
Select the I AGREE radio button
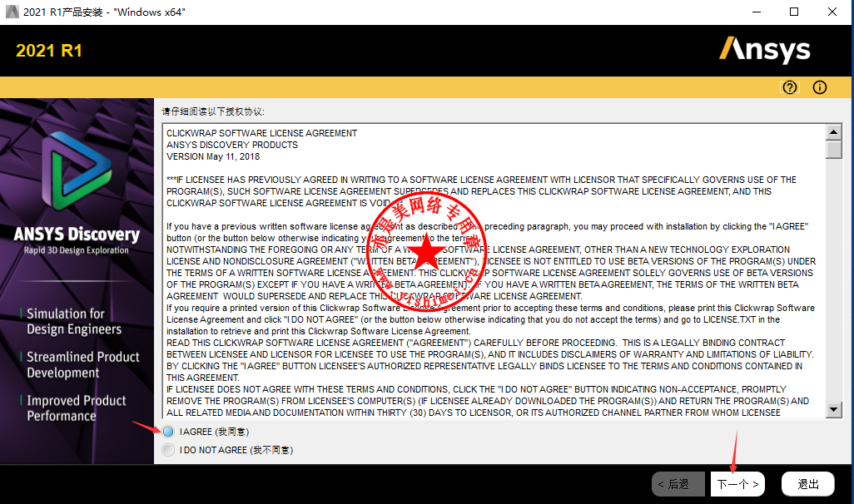168,432
